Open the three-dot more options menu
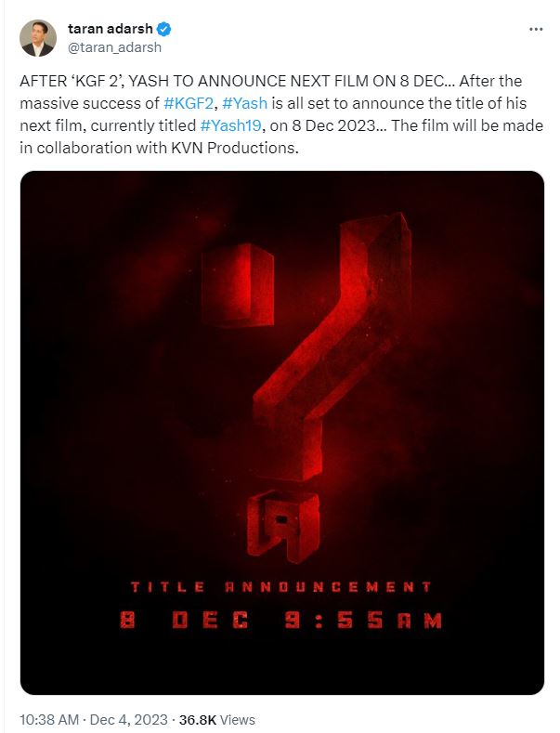This screenshot has height=733, width=560. coord(535,29)
